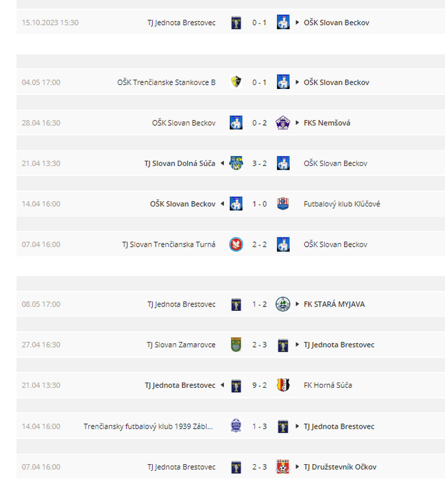Click FK Horná Súča striped crest
Screen dimensions: 445x504
pyautogui.click(x=283, y=385)
